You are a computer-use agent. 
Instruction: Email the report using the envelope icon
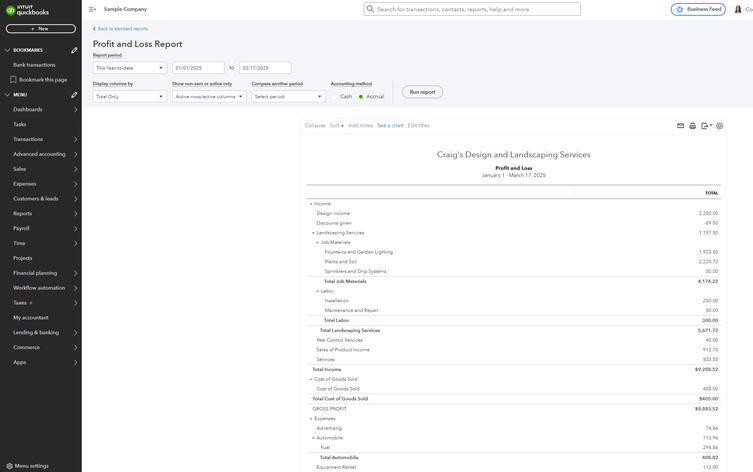(x=680, y=126)
